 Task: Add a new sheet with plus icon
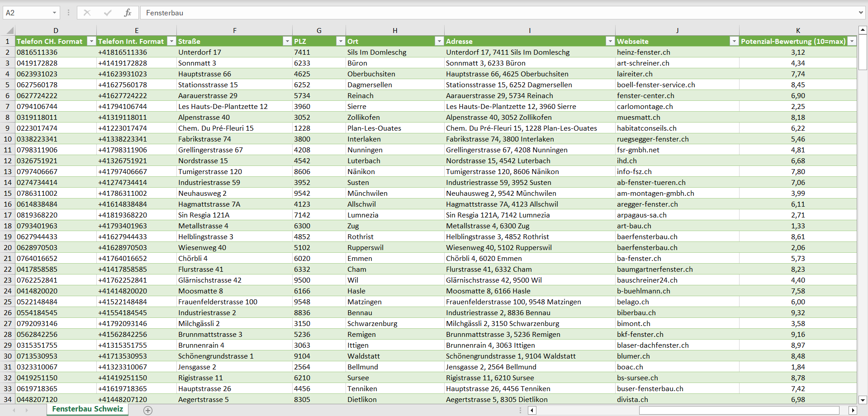[148, 410]
